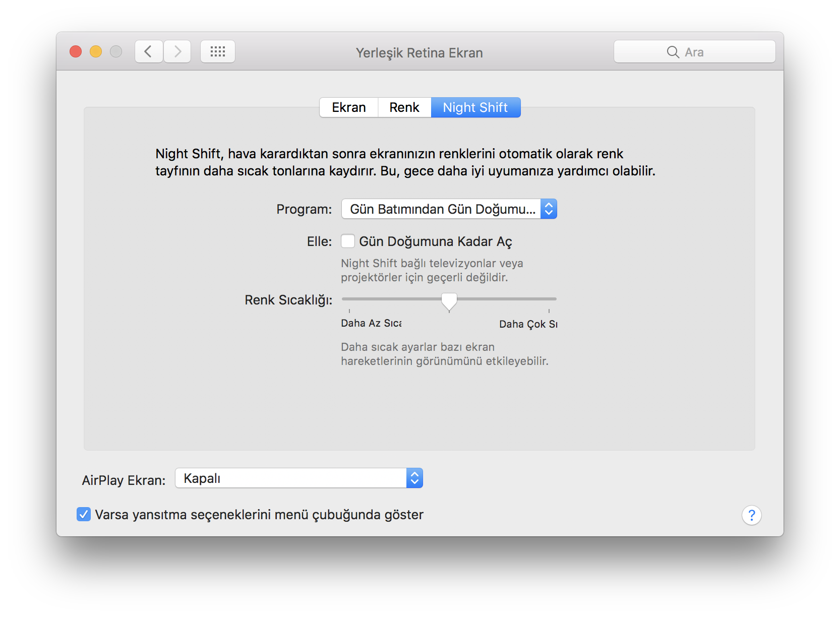The height and width of the screenshot is (617, 840).
Task: Click the forward navigation arrow
Action: [x=177, y=51]
